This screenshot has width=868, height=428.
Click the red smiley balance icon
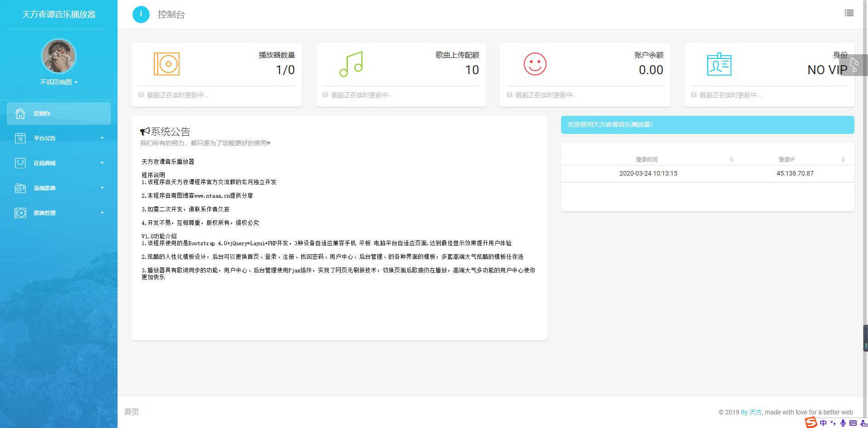click(x=535, y=64)
